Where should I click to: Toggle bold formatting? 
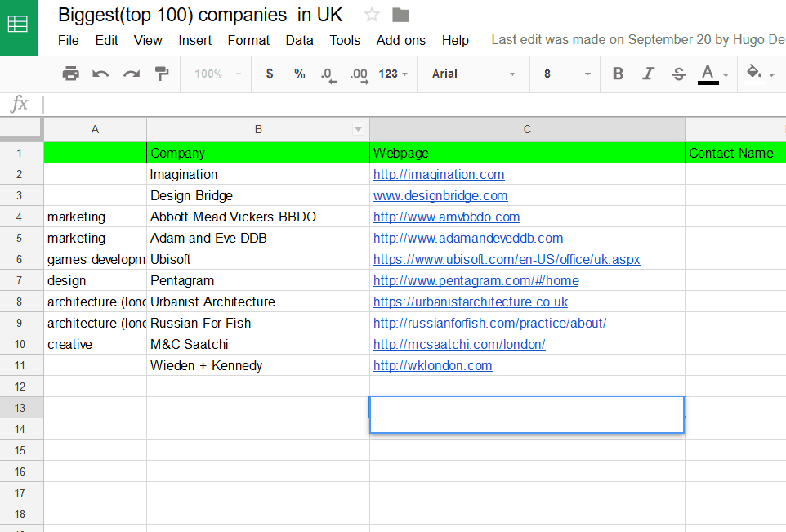(x=618, y=74)
